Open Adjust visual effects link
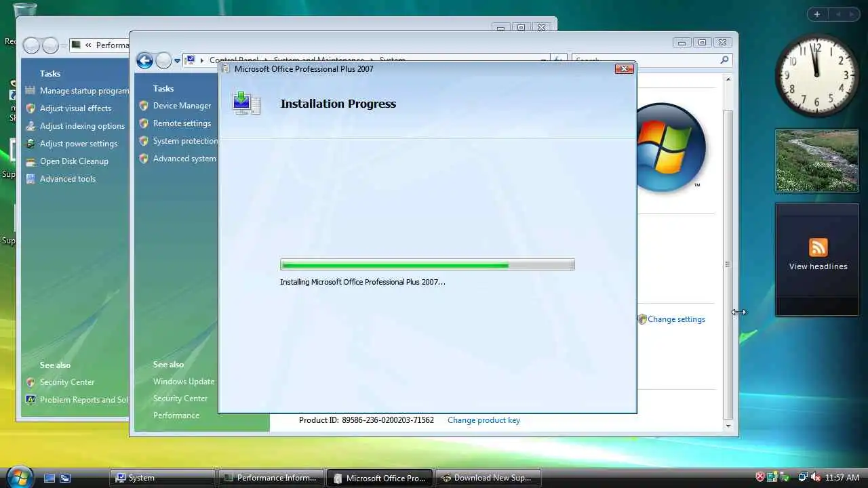This screenshot has width=868, height=488. (x=75, y=108)
